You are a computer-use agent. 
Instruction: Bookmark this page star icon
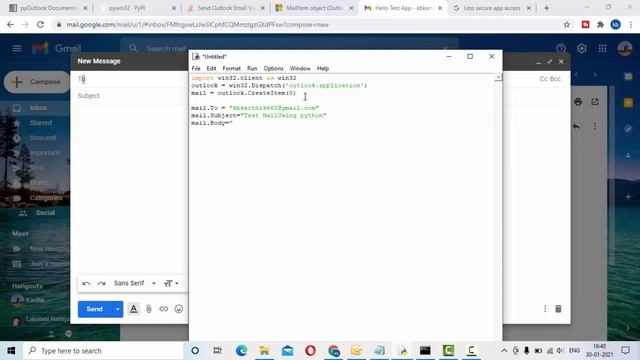[x=567, y=24]
